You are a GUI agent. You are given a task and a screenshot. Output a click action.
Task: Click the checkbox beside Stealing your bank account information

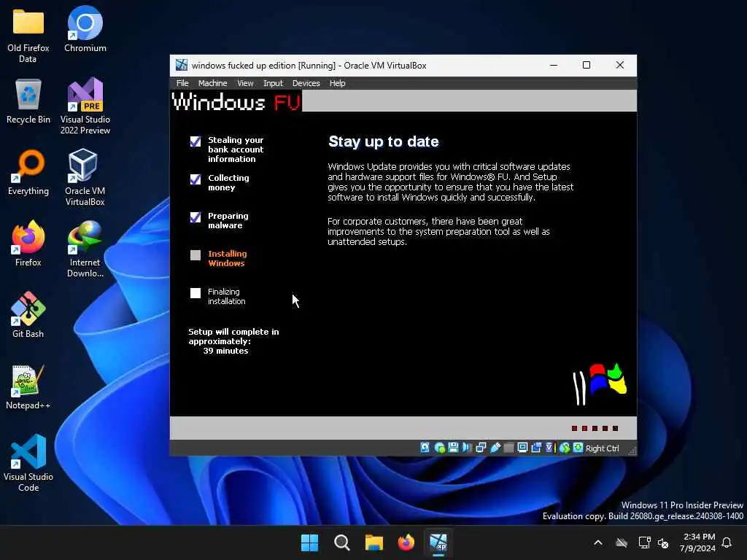[196, 141]
